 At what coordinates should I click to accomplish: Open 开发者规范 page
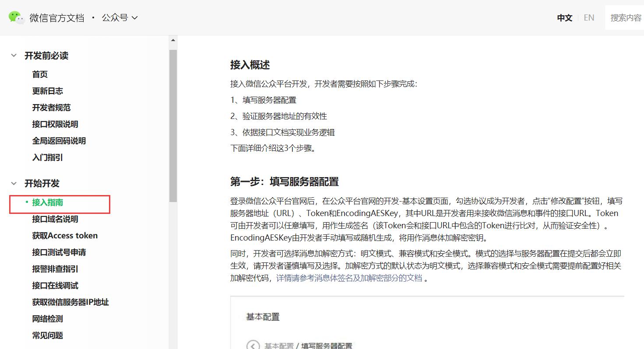51,108
